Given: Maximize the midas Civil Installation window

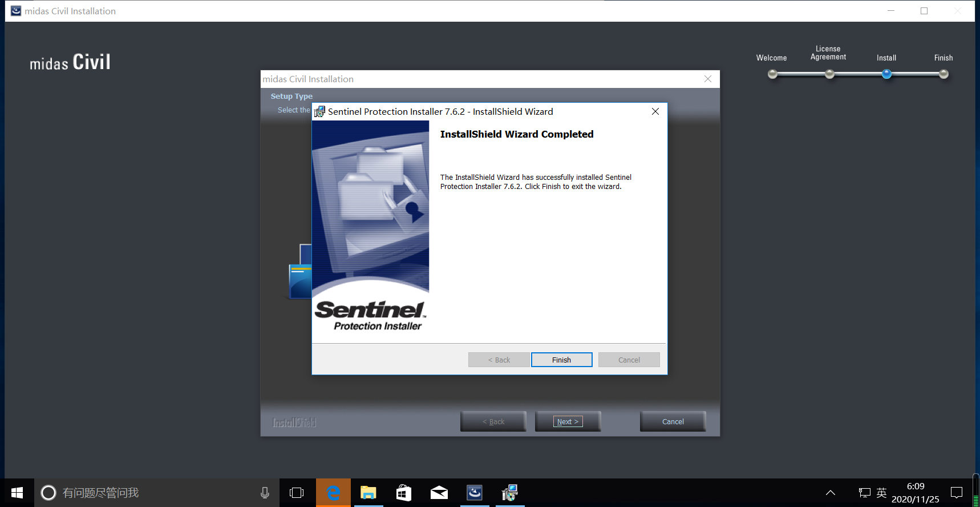Looking at the screenshot, I should click(924, 11).
